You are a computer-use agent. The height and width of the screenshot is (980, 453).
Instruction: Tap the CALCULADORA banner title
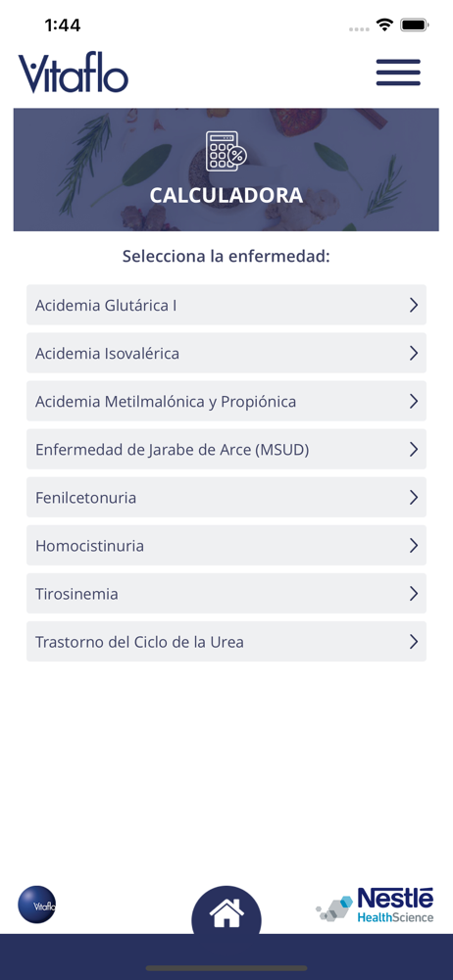226,195
